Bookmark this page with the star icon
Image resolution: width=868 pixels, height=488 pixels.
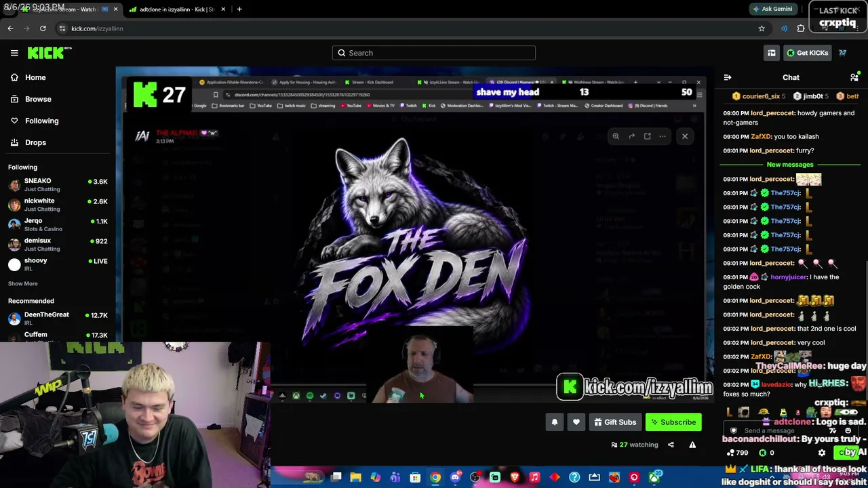pos(762,28)
